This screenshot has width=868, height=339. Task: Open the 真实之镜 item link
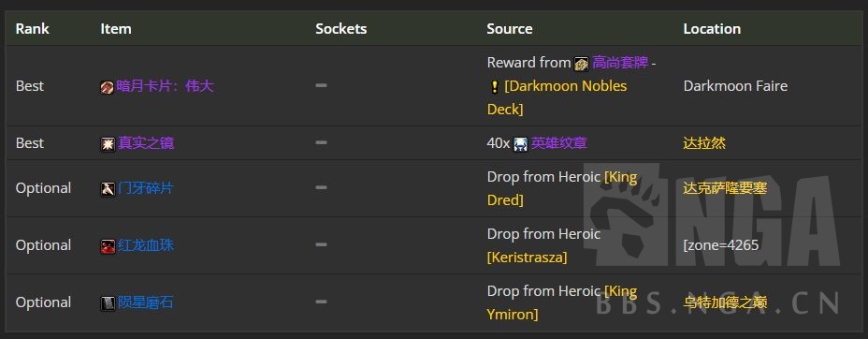coord(146,143)
